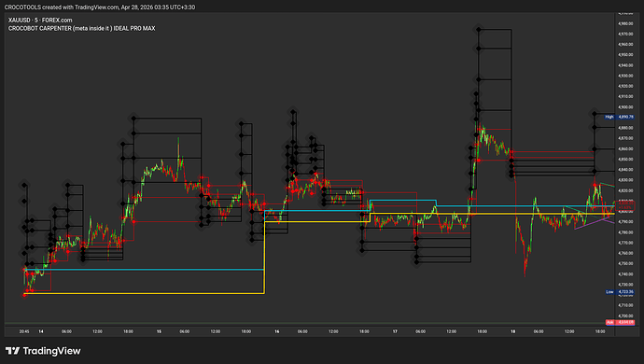Click the 4,980.00 price axis label
644x364 pixels.
click(625, 23)
